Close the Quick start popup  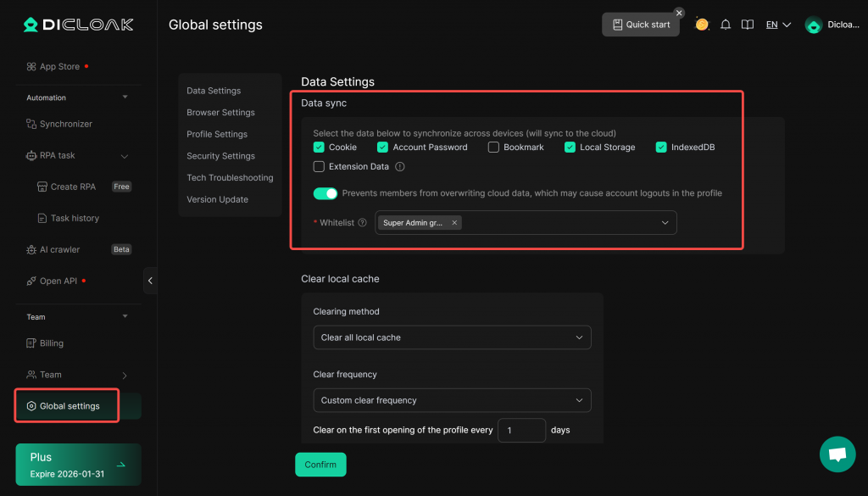pyautogui.click(x=679, y=13)
